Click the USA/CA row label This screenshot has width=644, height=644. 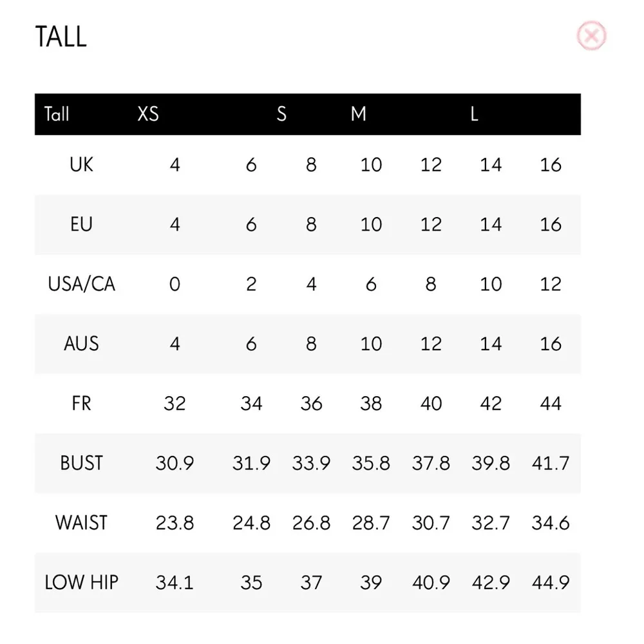coord(82,284)
